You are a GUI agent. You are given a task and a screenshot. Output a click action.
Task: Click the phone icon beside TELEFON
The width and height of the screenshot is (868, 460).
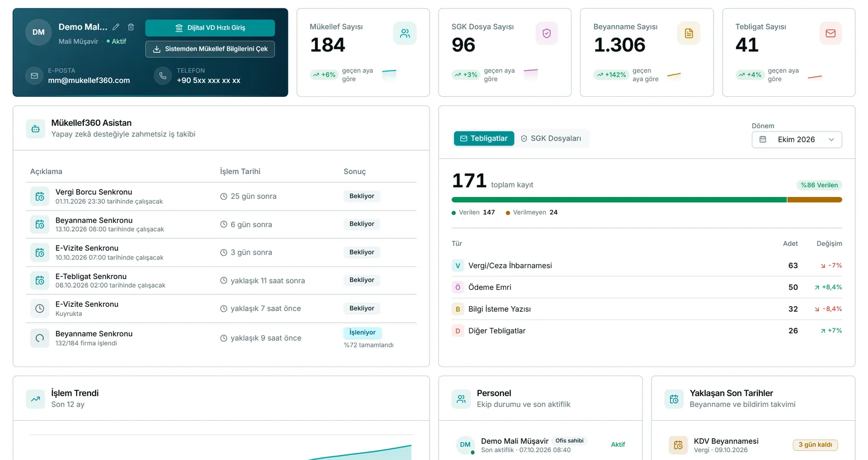pyautogui.click(x=163, y=76)
